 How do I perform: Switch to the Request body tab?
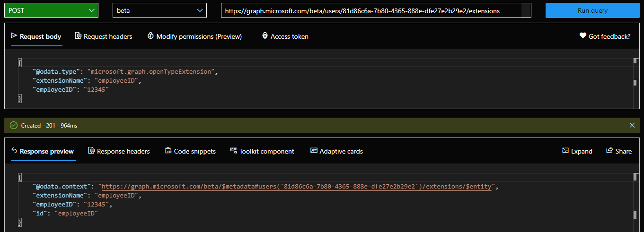[36, 36]
